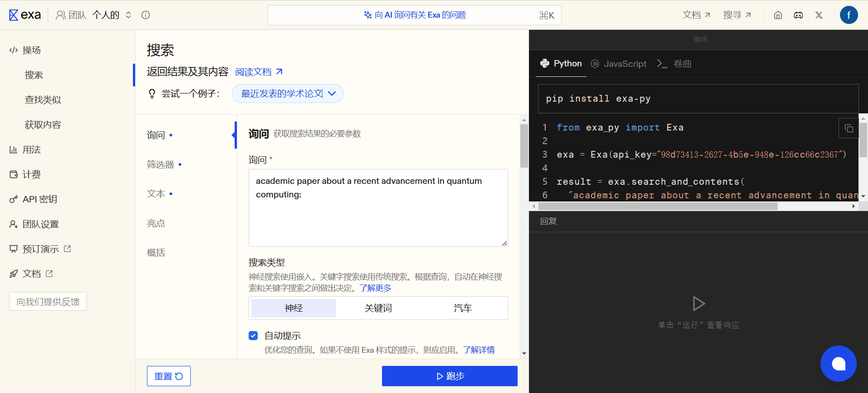Click the Exa logo
The height and width of the screenshot is (393, 868).
point(25,15)
